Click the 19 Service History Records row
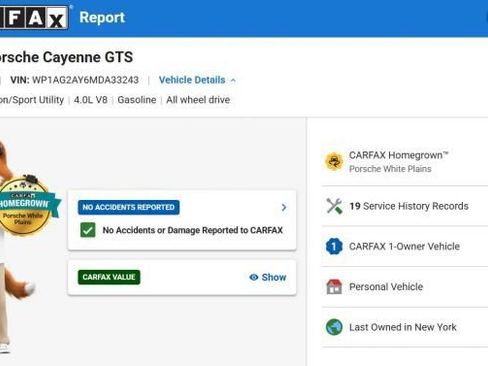Screen dimensions: 488x366 (x=405, y=206)
